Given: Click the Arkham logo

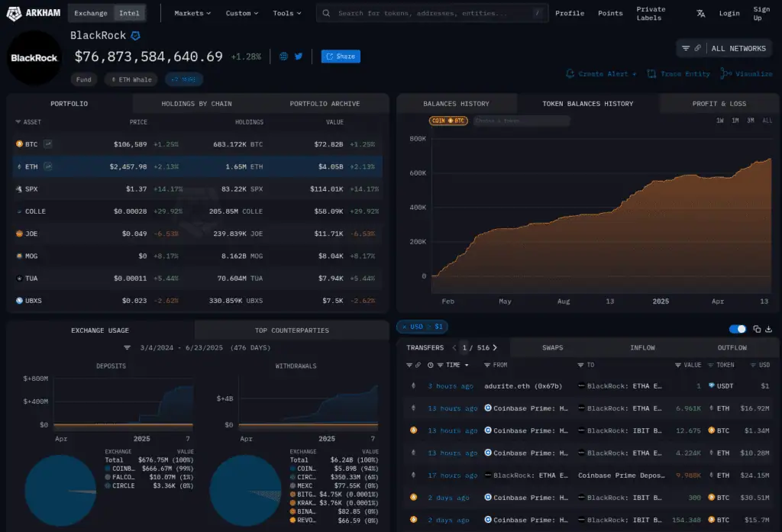Looking at the screenshot, I should 33,13.
